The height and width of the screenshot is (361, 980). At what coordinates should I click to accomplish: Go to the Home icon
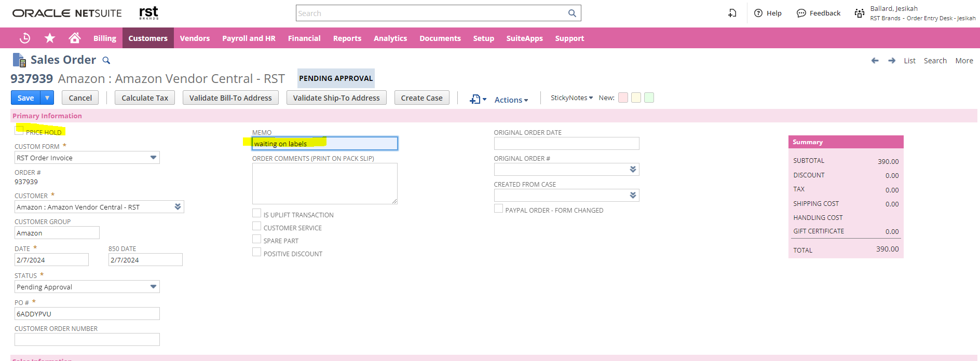[x=75, y=38]
